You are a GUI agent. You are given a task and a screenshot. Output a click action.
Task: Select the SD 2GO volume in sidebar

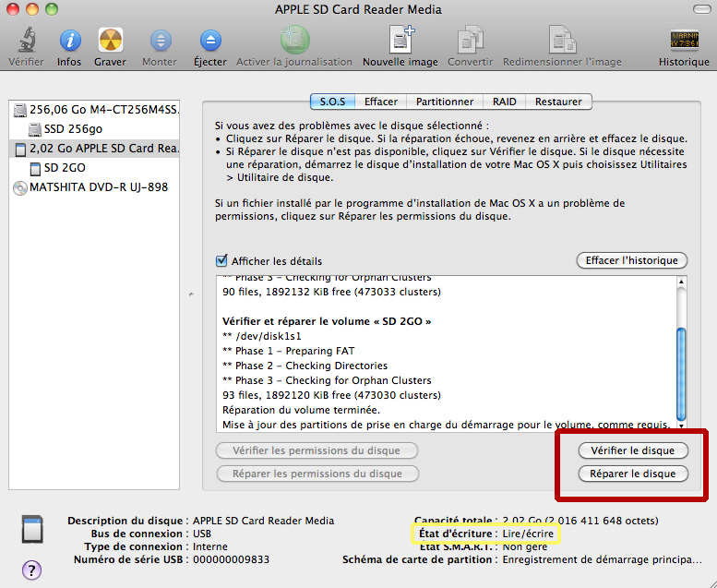[x=64, y=168]
